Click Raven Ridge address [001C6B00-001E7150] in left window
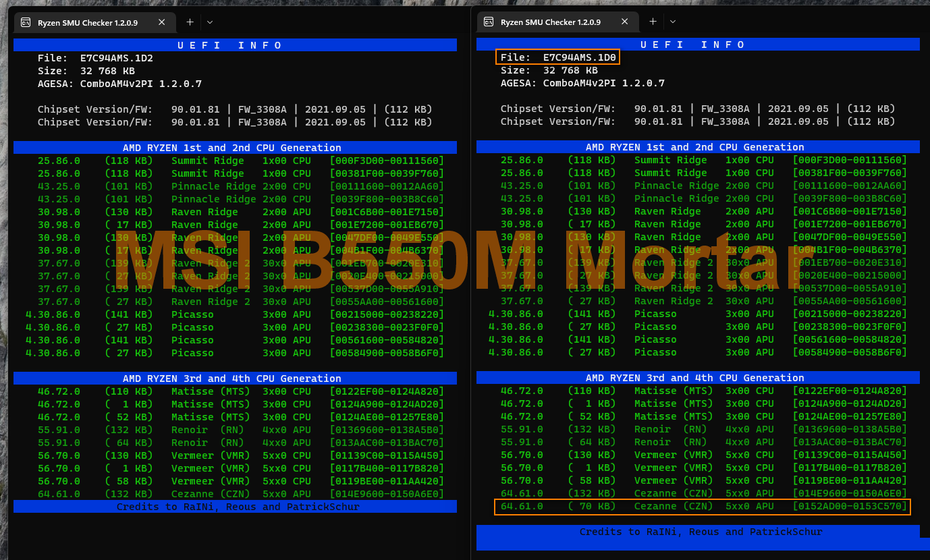 click(387, 212)
